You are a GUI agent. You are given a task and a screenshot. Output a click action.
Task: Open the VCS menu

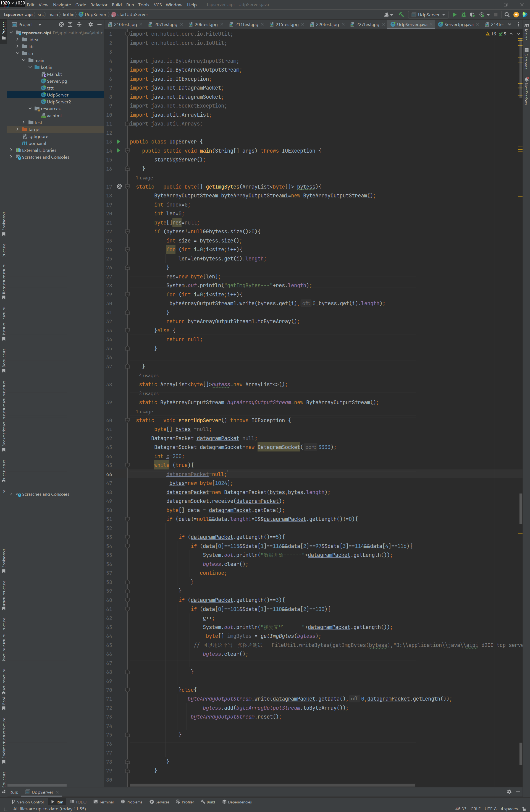[158, 5]
